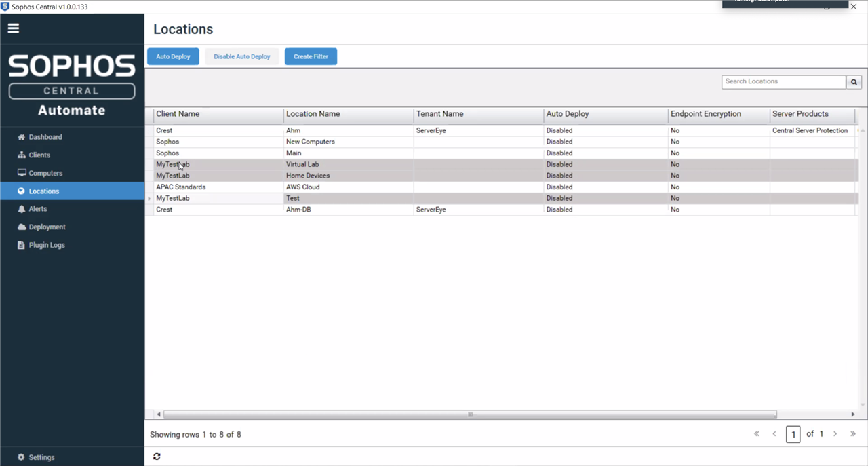The image size is (868, 466).
Task: Click the row indicator arrow beside Test row
Action: (150, 199)
